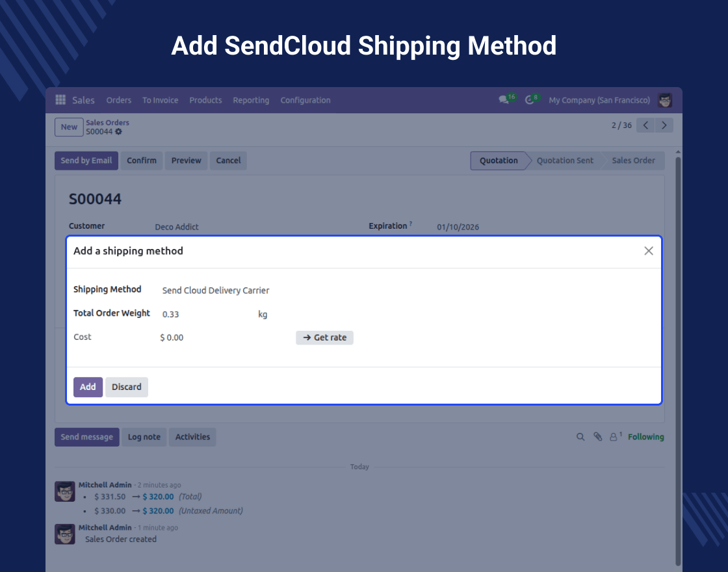728x572 pixels.
Task: Open the apps grid menu icon
Action: tap(60, 100)
